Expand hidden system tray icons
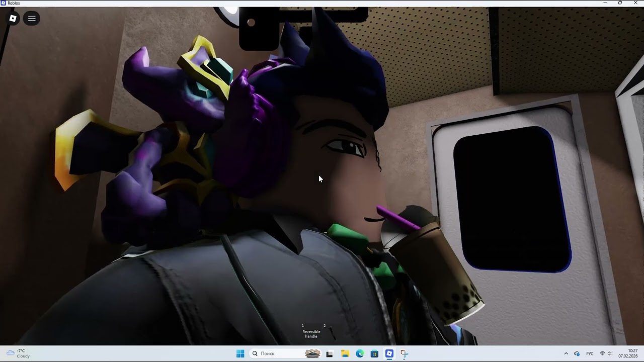 point(566,353)
